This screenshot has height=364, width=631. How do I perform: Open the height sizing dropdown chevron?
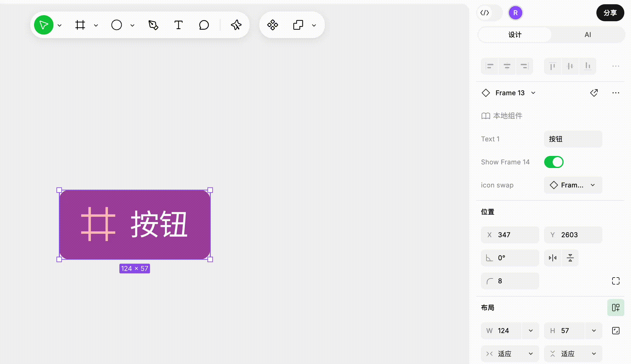pos(594,331)
